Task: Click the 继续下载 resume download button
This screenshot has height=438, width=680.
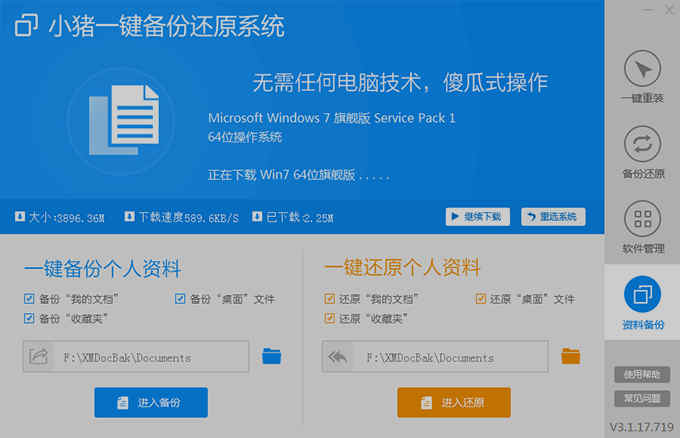Action: (477, 216)
